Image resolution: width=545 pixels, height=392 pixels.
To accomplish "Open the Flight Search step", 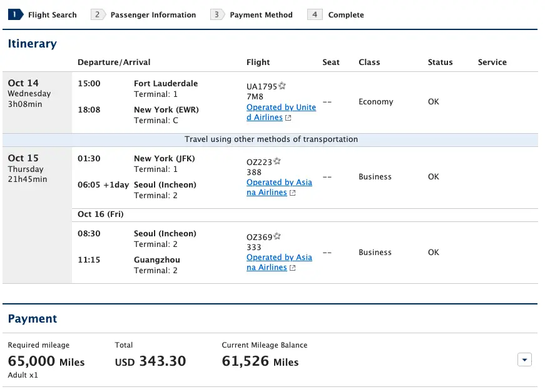I will coord(52,14).
